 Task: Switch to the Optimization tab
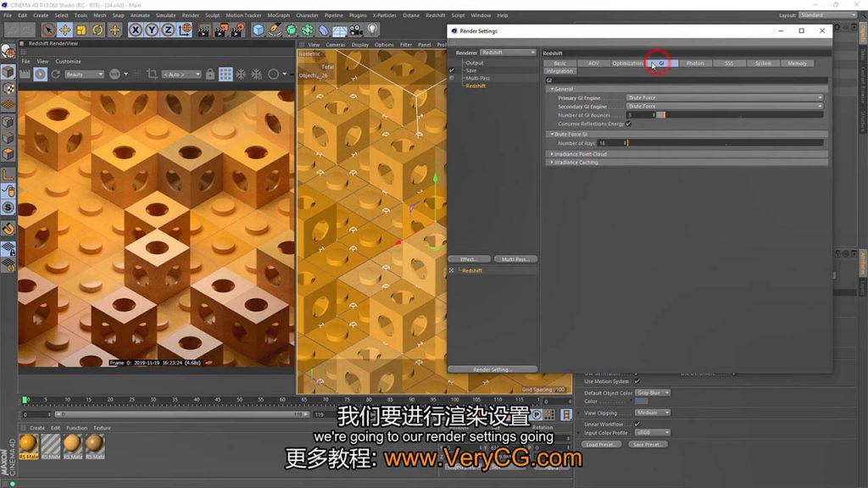627,63
